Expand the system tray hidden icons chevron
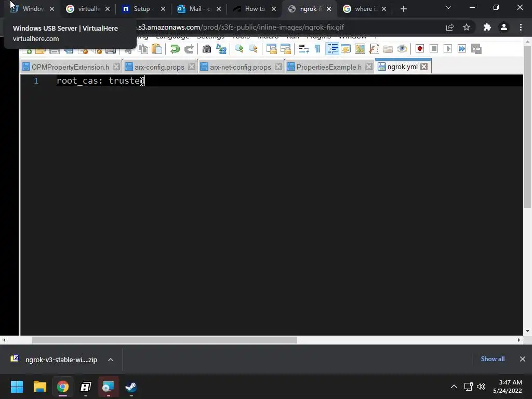Image resolution: width=532 pixels, height=399 pixels. click(x=454, y=387)
